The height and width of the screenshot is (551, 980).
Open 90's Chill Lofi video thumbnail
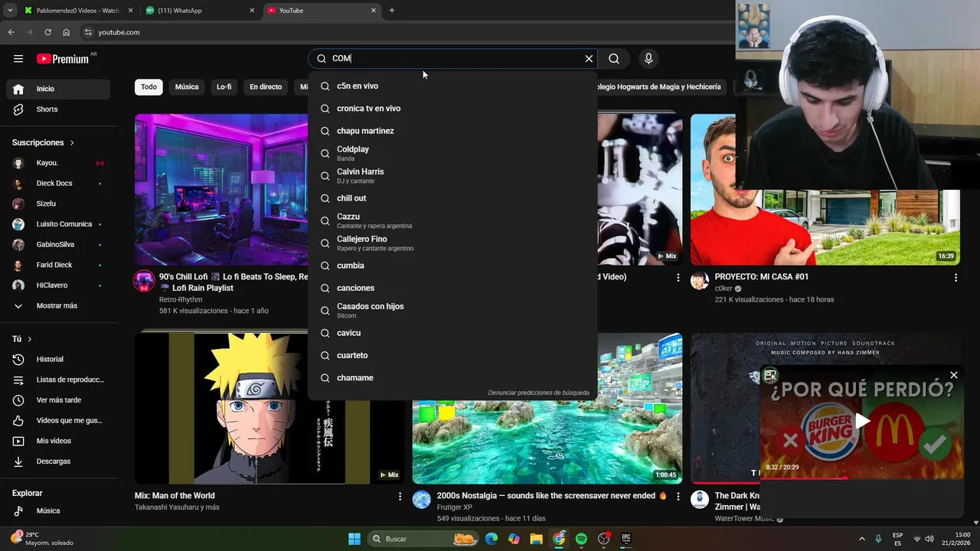pyautogui.click(x=221, y=190)
